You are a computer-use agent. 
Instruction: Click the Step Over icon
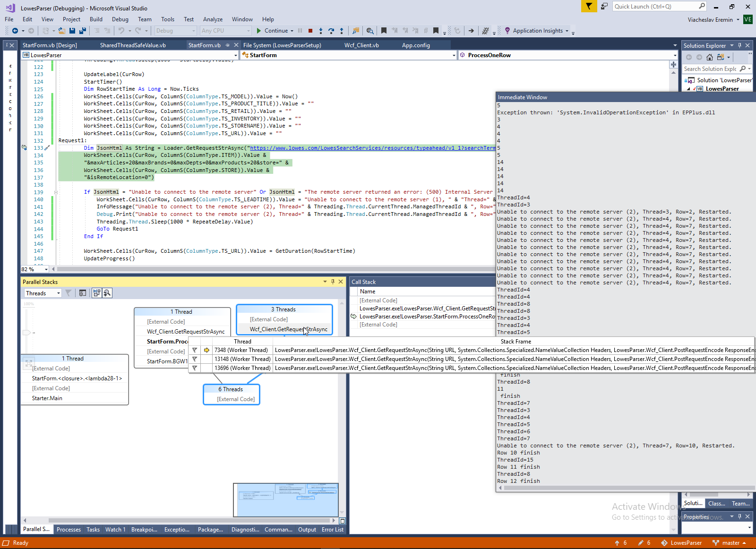coord(331,31)
